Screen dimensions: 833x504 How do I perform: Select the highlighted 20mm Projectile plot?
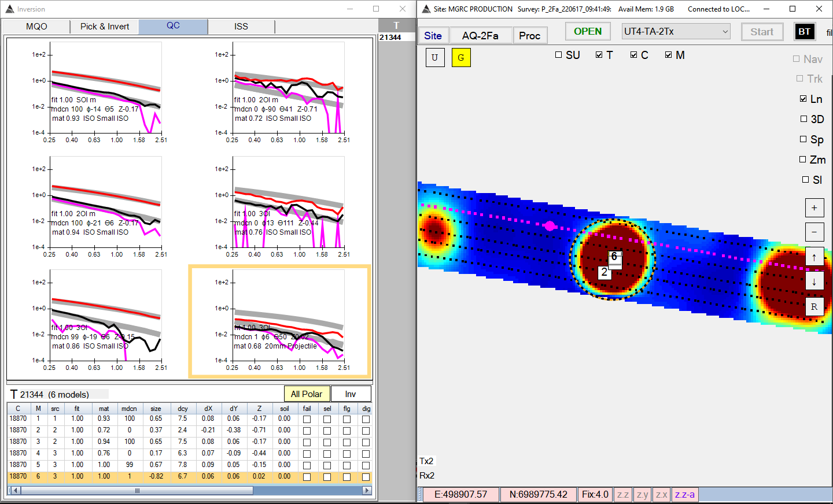click(280, 321)
